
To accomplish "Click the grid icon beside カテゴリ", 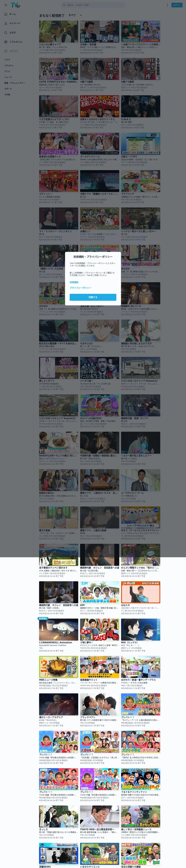I will [6, 51].
